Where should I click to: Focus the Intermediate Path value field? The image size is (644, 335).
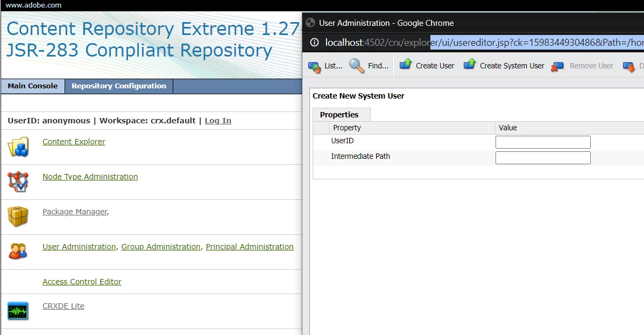click(543, 158)
